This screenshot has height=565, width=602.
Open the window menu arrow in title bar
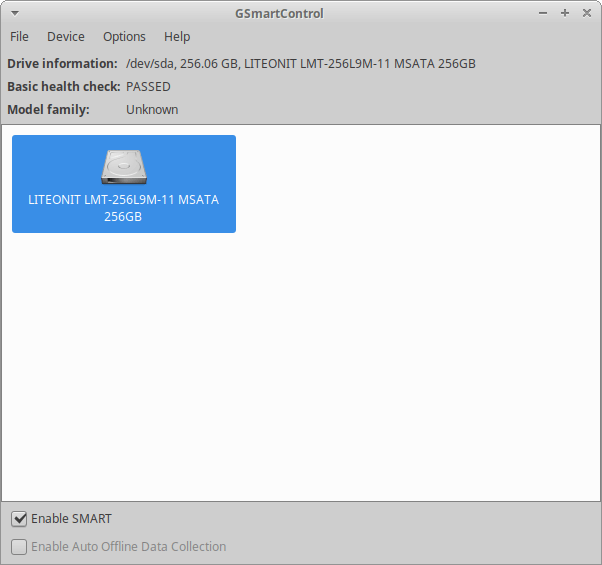pos(15,13)
